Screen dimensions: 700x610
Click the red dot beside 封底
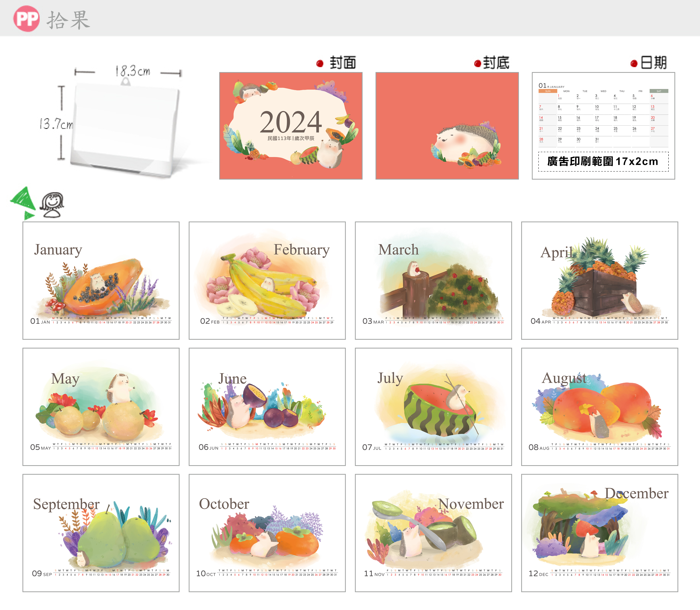coord(477,64)
